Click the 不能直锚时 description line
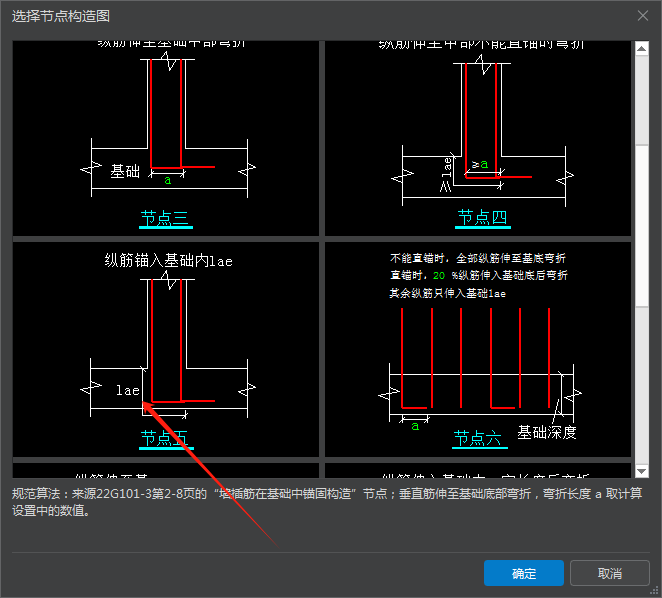Image resolution: width=662 pixels, height=598 pixels. pos(478,258)
